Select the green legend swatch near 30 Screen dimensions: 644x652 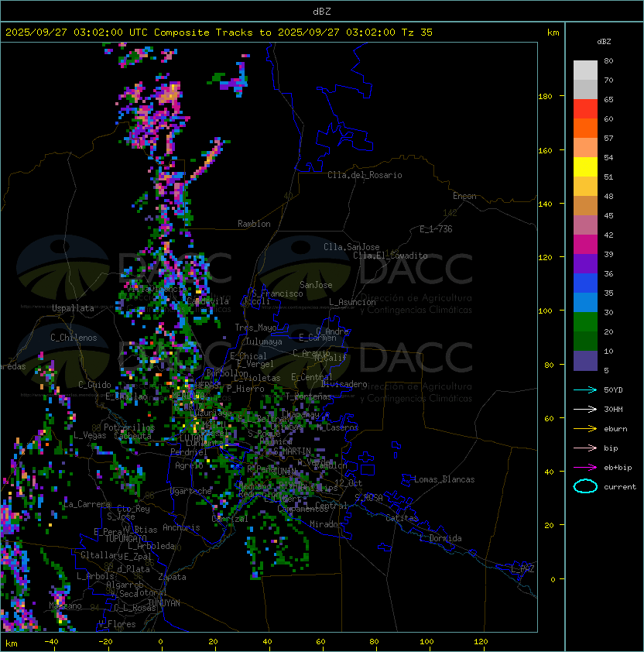585,321
